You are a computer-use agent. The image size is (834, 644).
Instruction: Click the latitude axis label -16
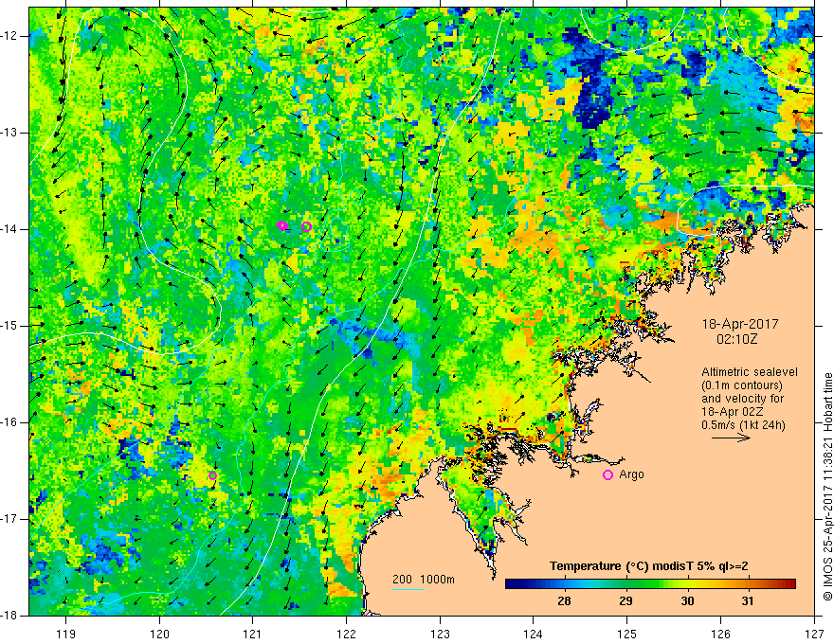(9, 422)
